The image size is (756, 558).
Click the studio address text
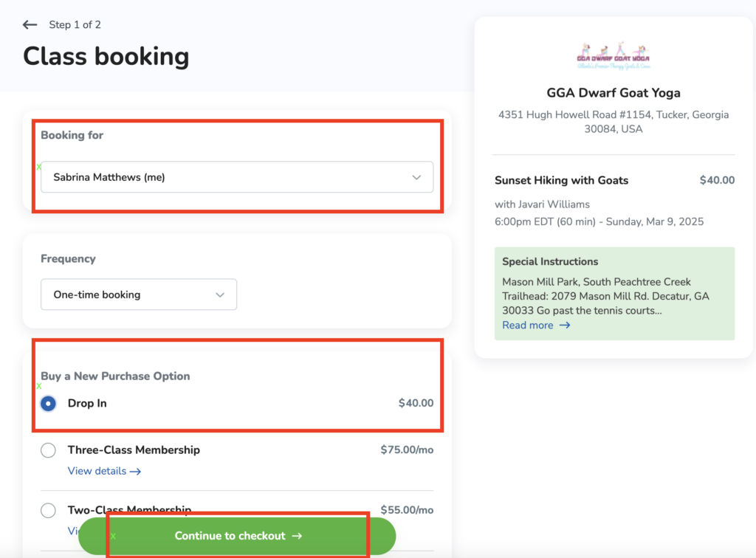(x=614, y=122)
